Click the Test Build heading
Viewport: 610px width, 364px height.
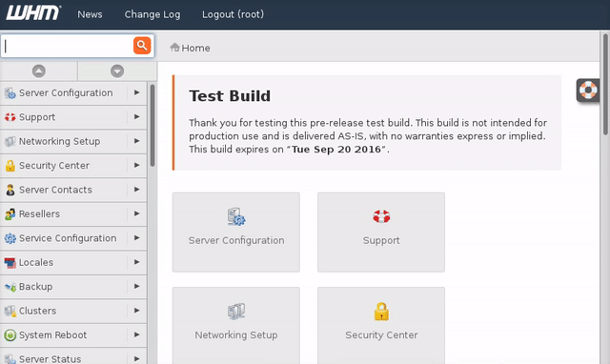click(230, 96)
